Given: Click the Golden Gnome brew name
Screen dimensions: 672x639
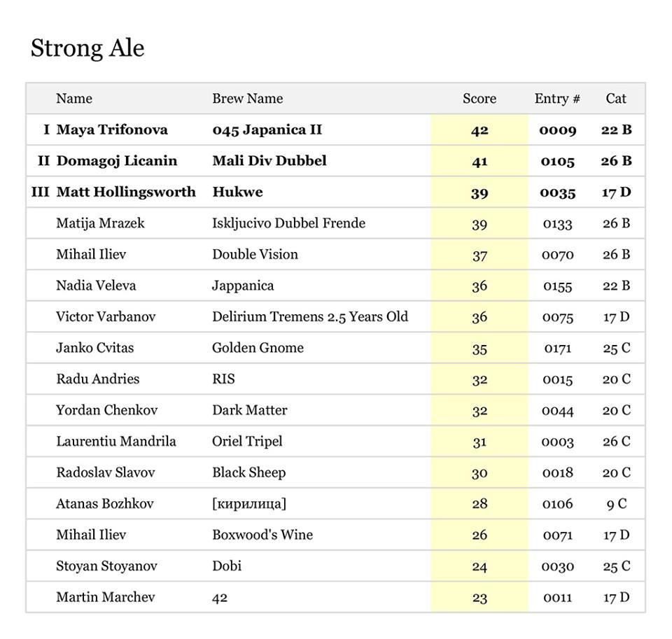Looking at the screenshot, I should 258,348.
